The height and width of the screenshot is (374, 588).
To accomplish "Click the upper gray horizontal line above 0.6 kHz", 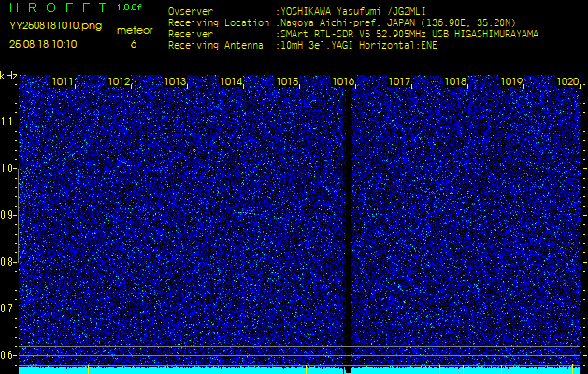I will pyautogui.click(x=299, y=346).
